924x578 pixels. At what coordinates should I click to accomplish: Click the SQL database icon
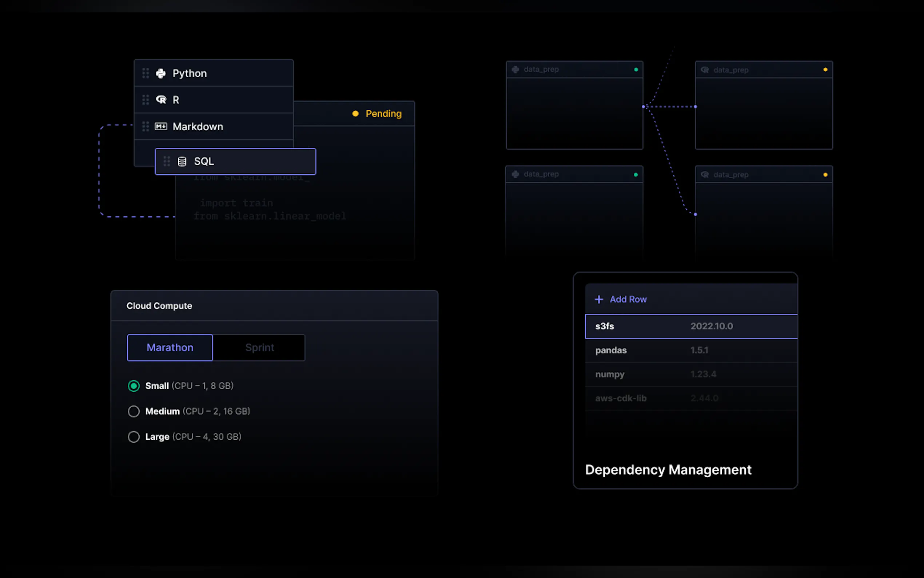[182, 162]
